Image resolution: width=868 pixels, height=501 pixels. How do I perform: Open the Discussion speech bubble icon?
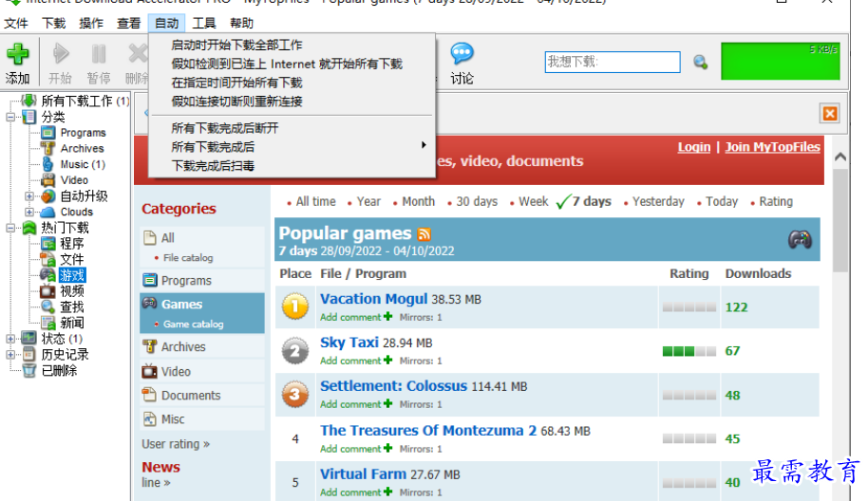tap(462, 54)
